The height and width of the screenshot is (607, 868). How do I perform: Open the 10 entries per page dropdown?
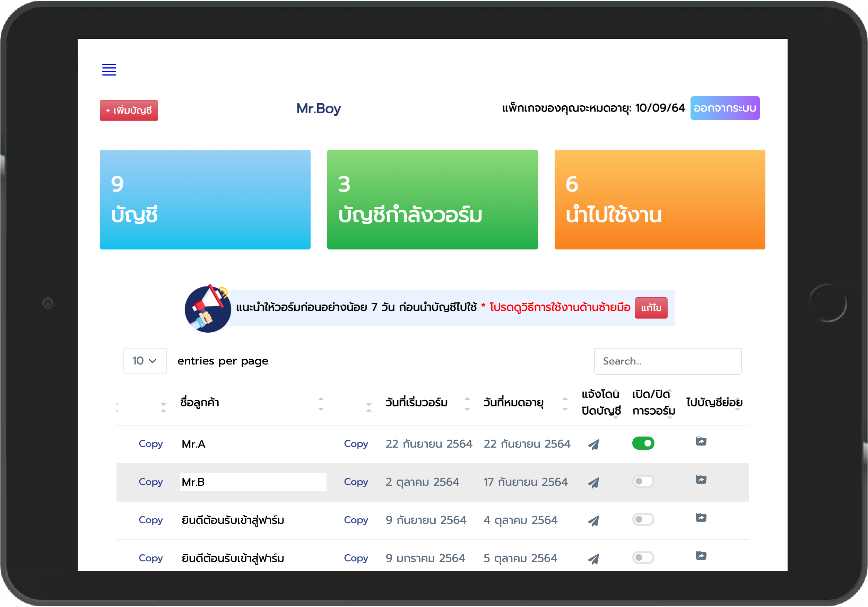point(145,361)
